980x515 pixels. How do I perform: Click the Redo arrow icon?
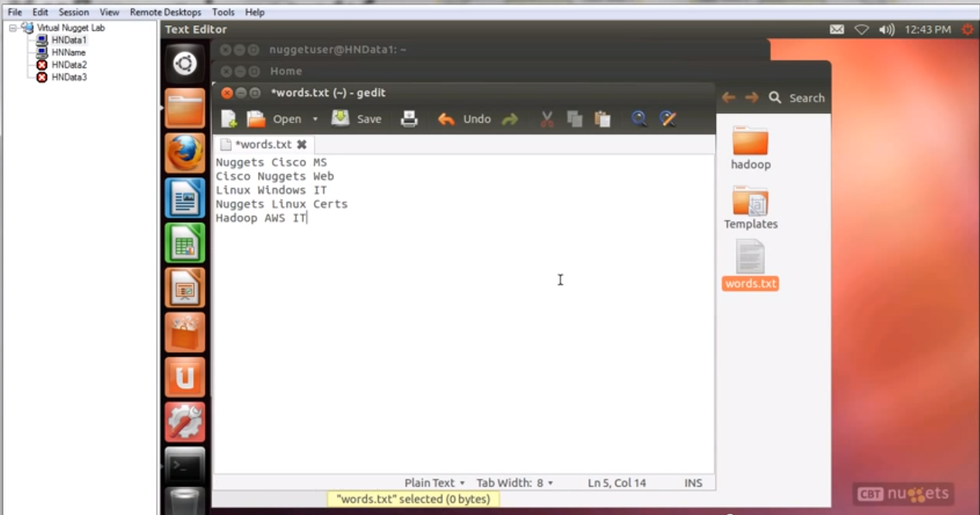click(x=510, y=119)
